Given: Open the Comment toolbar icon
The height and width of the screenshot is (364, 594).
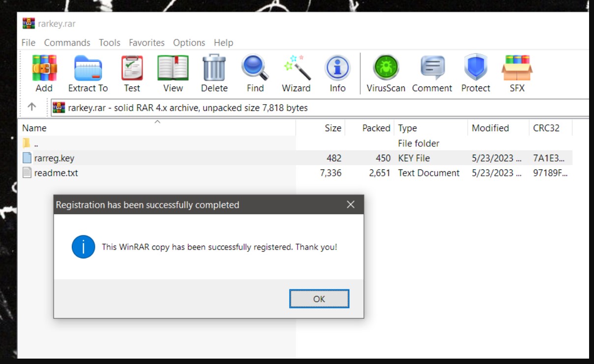Looking at the screenshot, I should click(432, 69).
